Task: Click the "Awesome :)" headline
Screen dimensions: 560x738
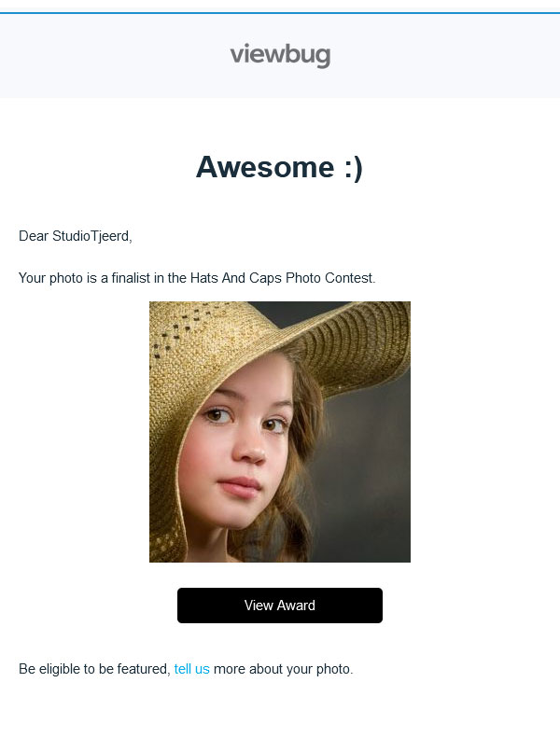Action: (280, 167)
